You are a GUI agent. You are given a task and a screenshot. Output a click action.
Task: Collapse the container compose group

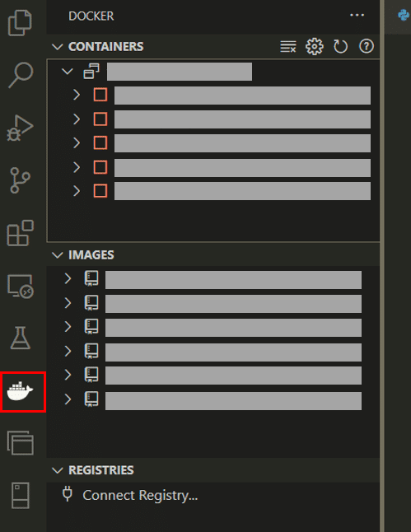[68, 72]
